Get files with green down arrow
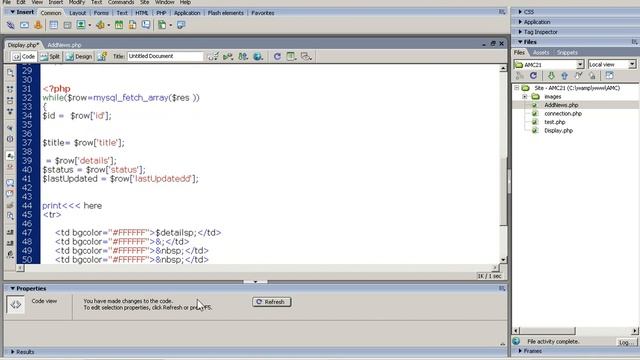This screenshot has width=640, height=360. point(551,76)
